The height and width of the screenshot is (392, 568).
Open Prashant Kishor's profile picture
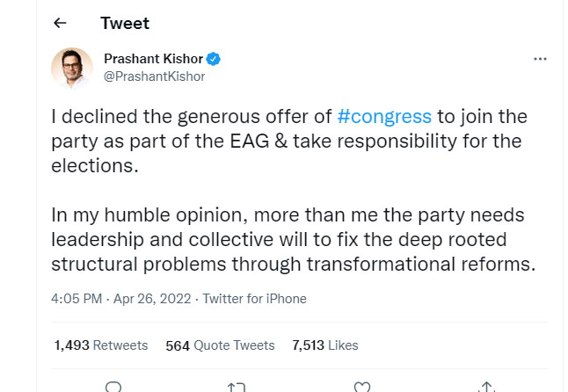[72, 68]
